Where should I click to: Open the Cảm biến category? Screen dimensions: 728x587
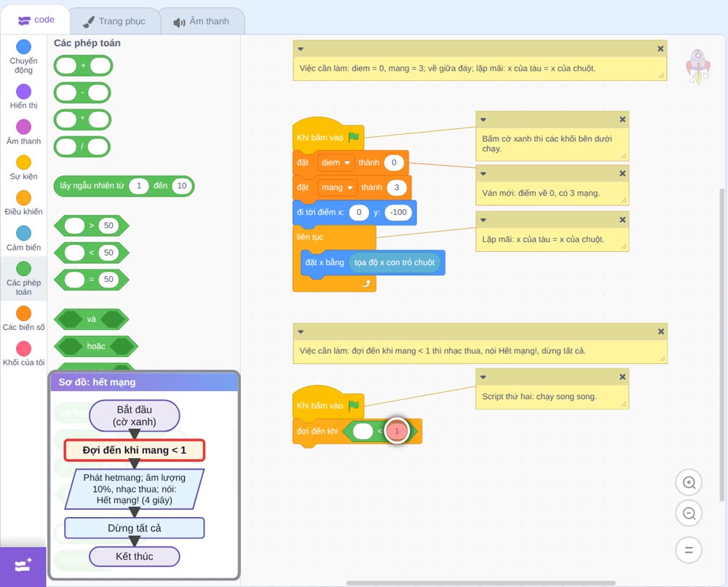[x=23, y=238]
